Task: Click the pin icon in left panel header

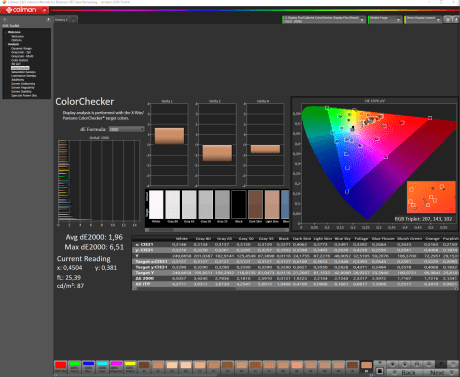Action: tap(48, 20)
